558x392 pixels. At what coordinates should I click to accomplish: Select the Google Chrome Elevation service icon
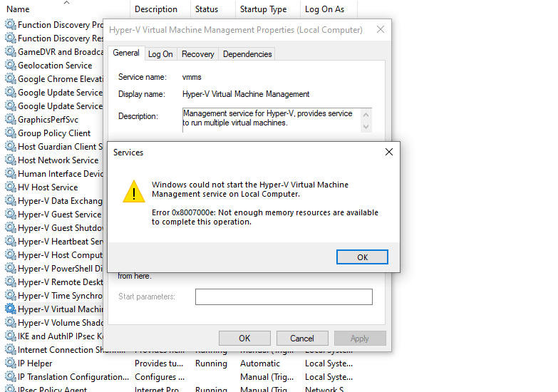pos(11,78)
